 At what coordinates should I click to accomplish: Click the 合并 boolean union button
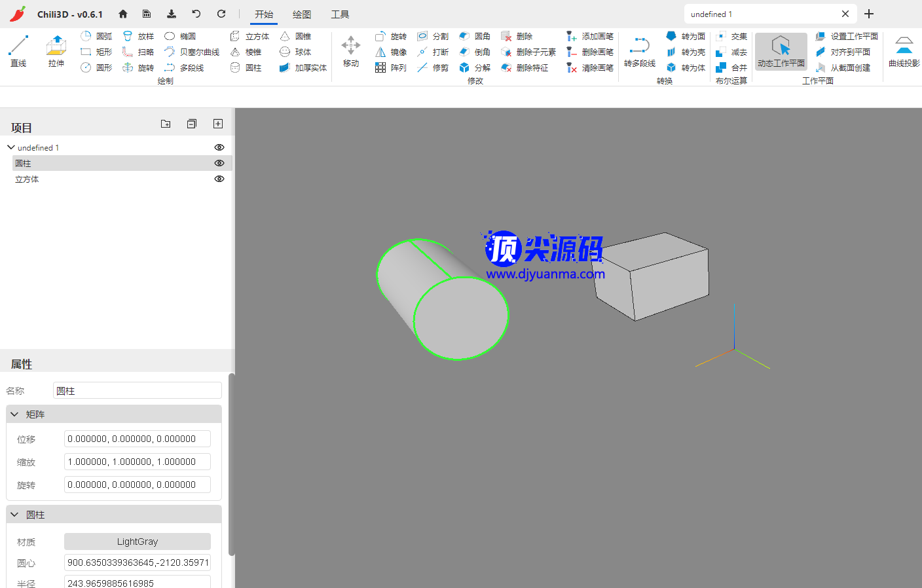(x=731, y=68)
